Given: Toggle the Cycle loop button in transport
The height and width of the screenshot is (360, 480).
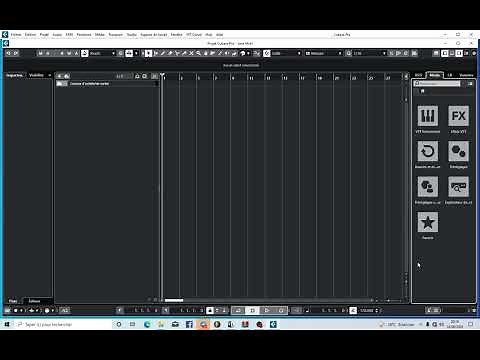Looking at the screenshot, I should [238, 310].
